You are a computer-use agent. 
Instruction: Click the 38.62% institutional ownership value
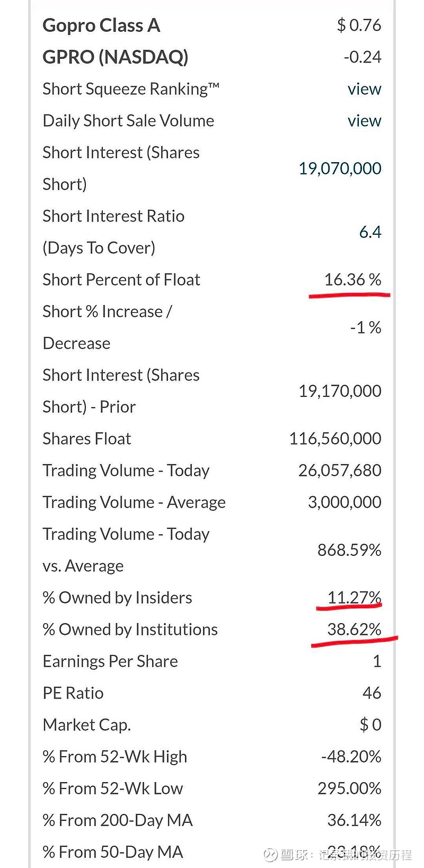354,630
